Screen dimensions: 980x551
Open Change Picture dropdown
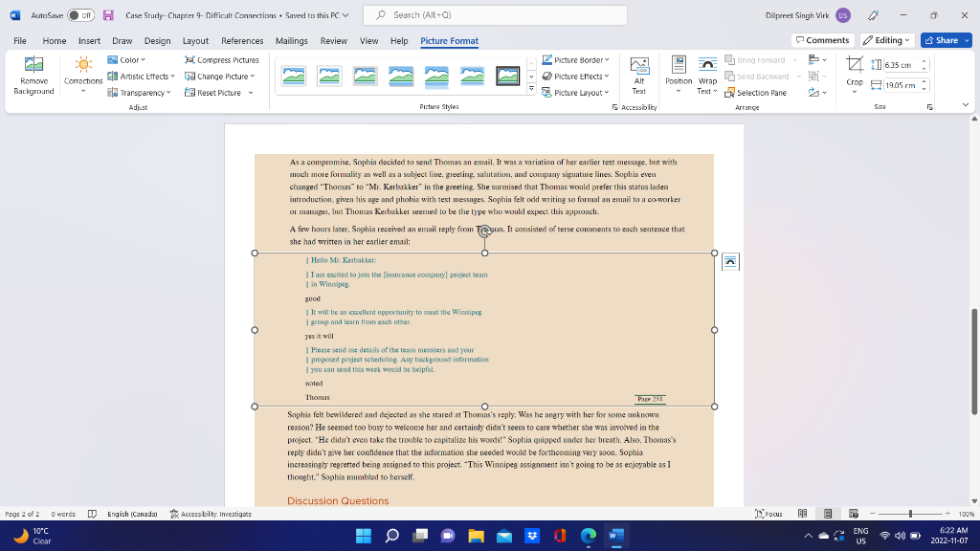[x=219, y=77]
